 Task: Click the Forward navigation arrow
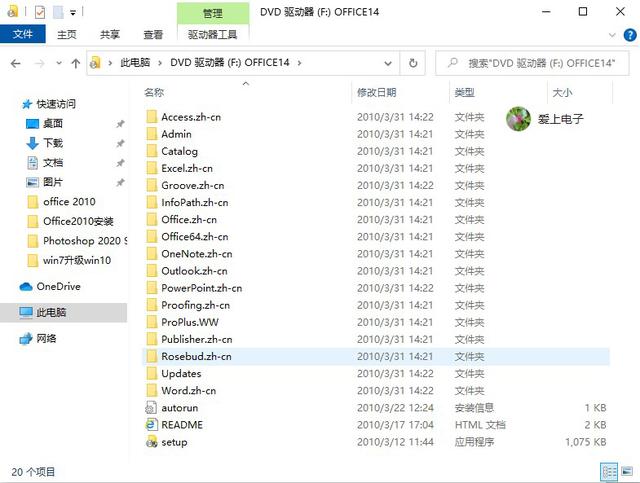(39, 63)
